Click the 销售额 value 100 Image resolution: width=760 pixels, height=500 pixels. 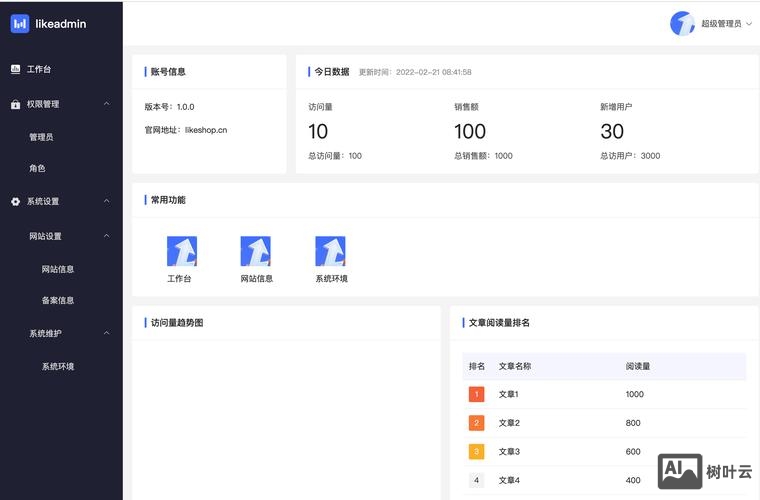[x=470, y=131]
